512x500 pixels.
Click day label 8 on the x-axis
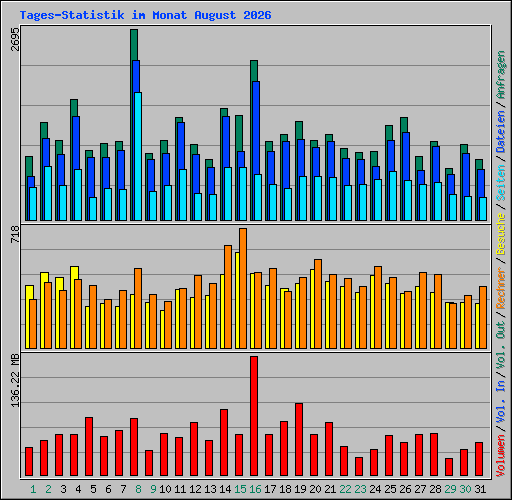(x=138, y=489)
